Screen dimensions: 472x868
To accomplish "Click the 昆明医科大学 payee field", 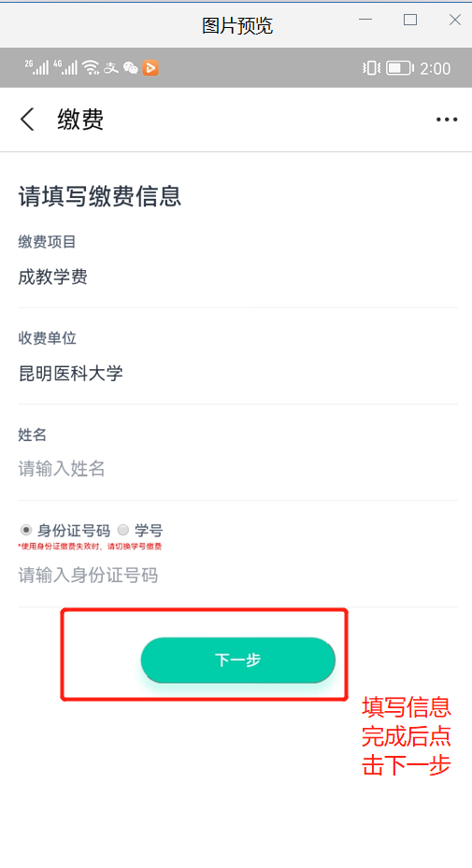I will (237, 373).
